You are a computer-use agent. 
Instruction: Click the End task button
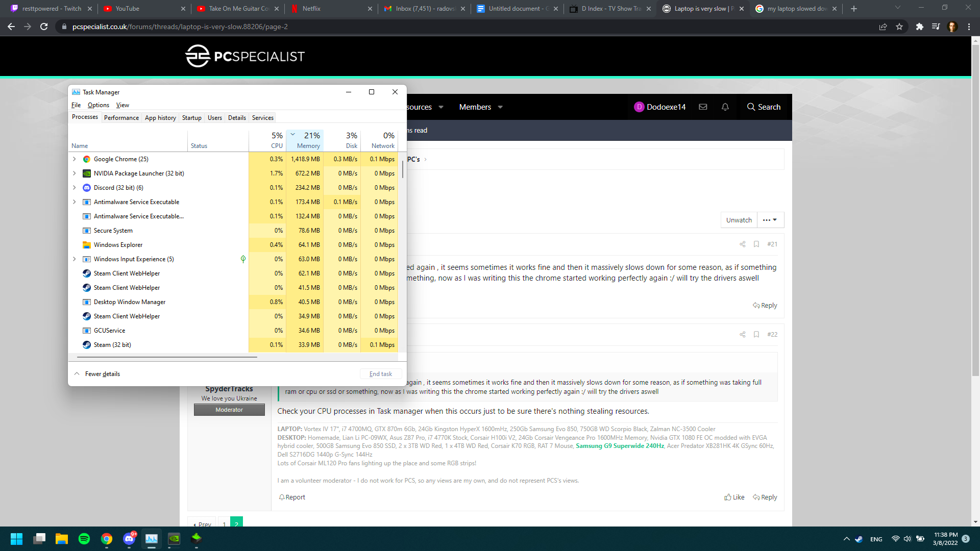[x=381, y=374]
